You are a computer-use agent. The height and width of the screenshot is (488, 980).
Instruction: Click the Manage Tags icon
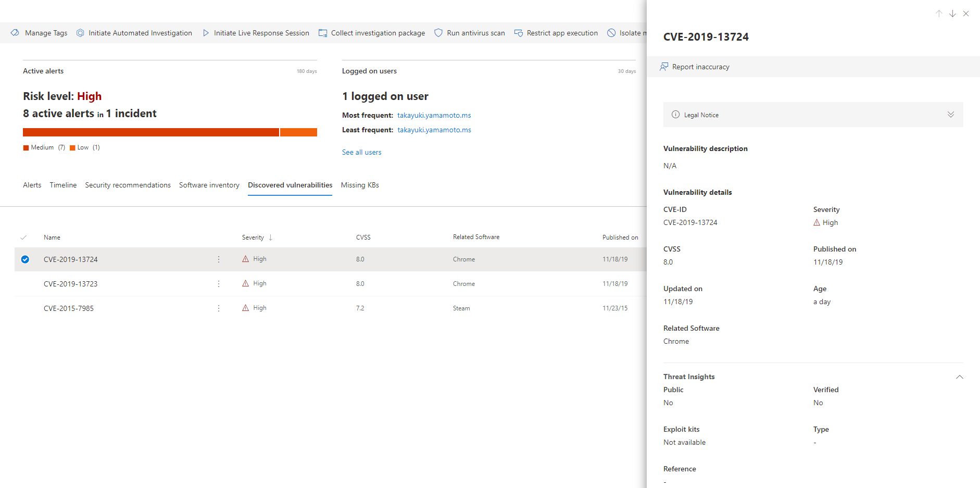click(15, 33)
